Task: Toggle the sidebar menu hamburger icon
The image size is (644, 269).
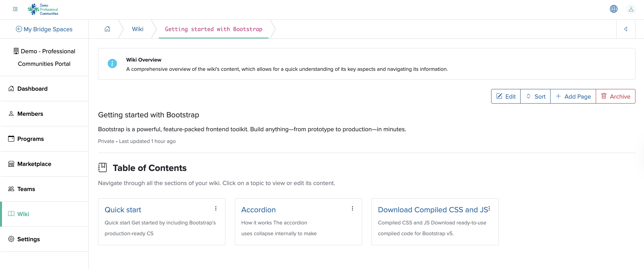Action: (x=15, y=9)
